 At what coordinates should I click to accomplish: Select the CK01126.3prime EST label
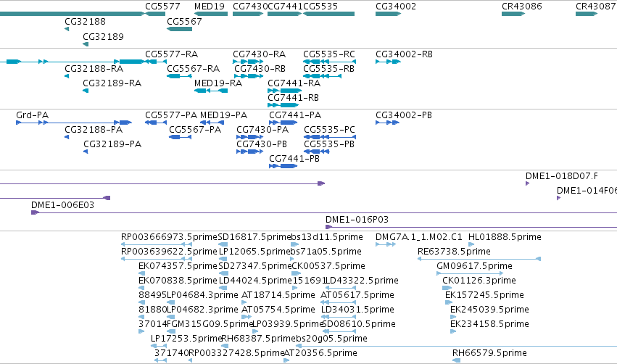tap(479, 281)
